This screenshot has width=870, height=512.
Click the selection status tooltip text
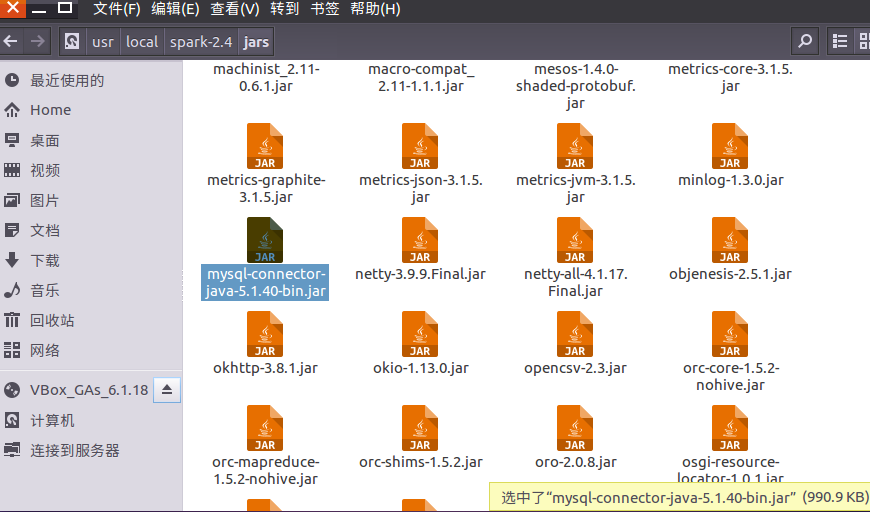pos(684,497)
